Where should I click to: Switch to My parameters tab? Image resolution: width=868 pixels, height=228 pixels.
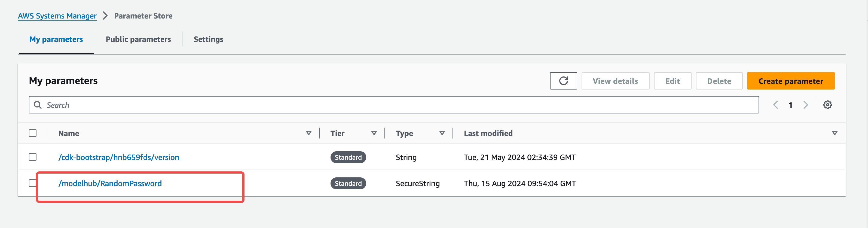pos(56,39)
